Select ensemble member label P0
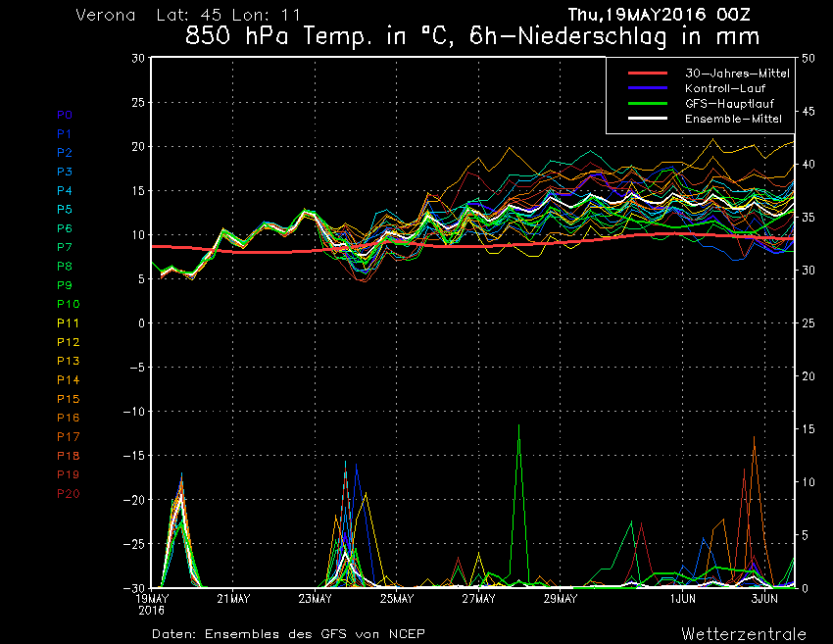833x644 pixels. (x=65, y=115)
